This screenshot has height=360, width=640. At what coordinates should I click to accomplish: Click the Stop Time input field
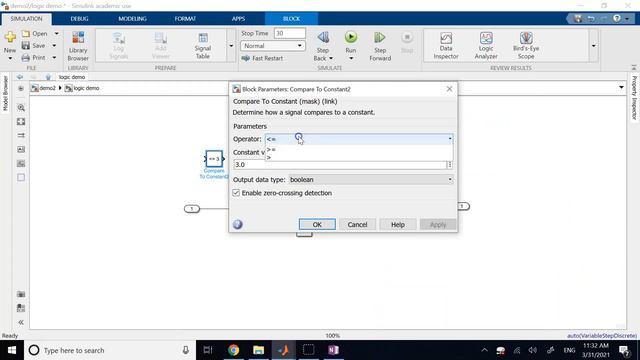click(x=289, y=33)
